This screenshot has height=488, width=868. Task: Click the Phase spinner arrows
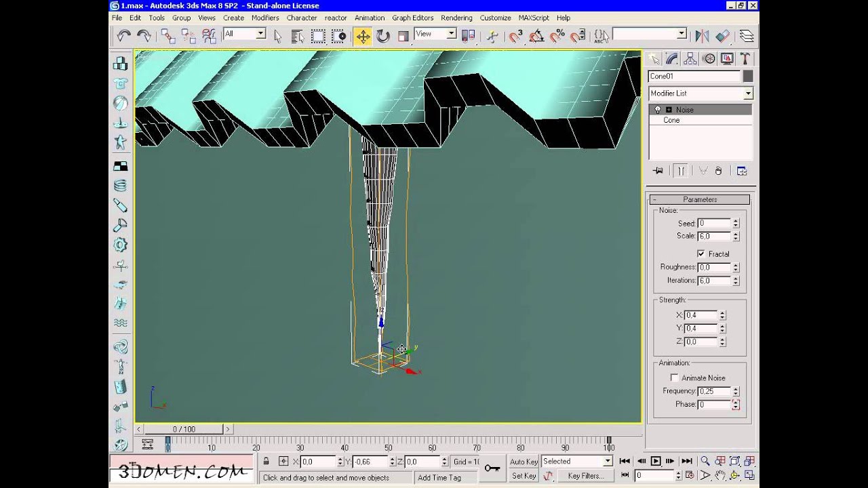tap(736, 404)
